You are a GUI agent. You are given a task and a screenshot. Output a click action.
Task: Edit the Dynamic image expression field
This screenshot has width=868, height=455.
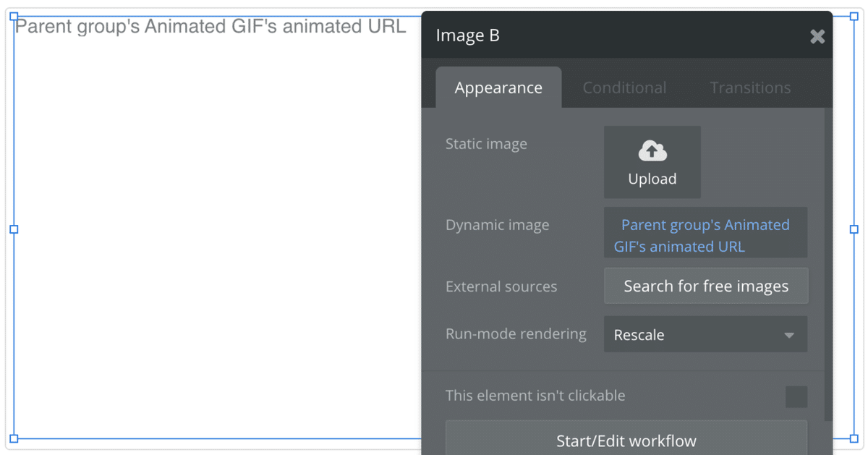705,235
